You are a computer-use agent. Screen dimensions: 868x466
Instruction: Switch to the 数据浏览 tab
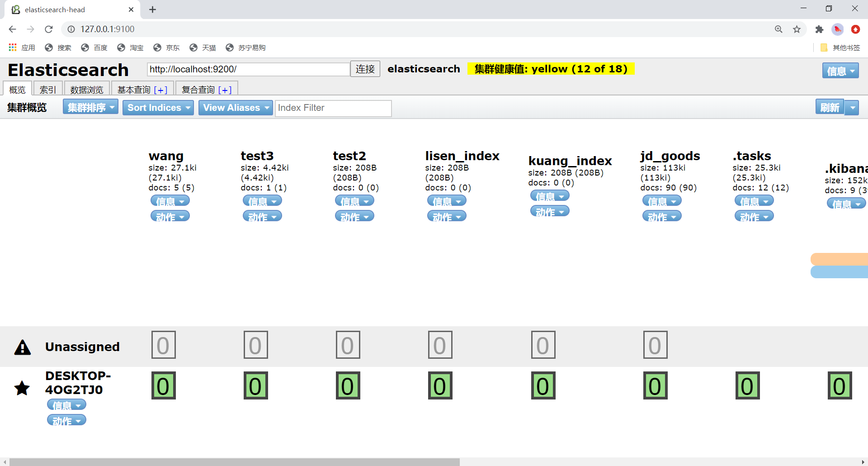(87, 89)
